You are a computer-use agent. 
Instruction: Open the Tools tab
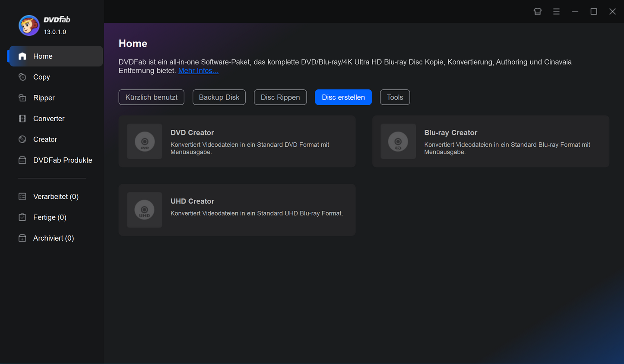tap(395, 97)
